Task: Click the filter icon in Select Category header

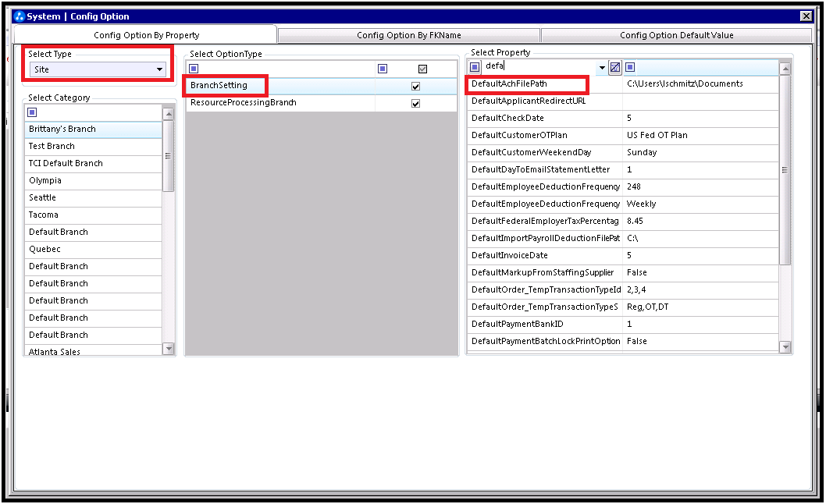Action: pyautogui.click(x=32, y=112)
